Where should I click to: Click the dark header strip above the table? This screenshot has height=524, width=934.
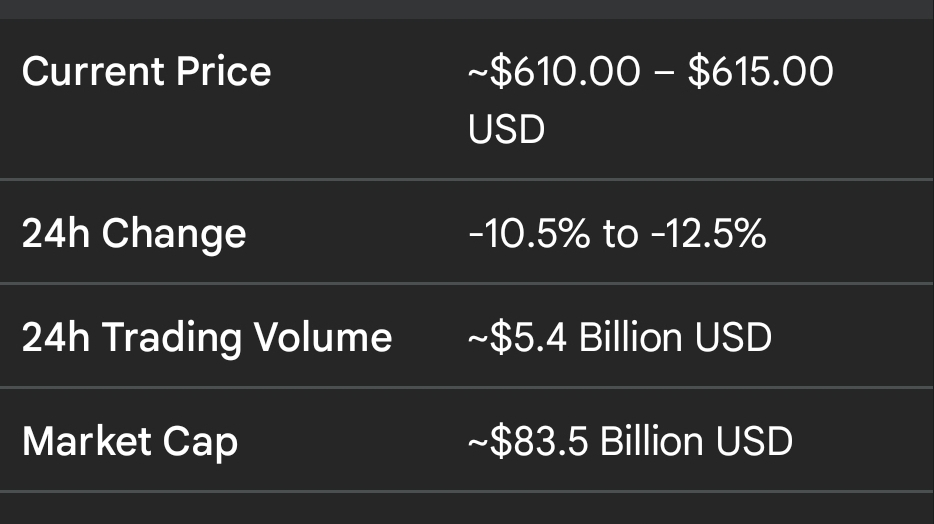(467, 9)
